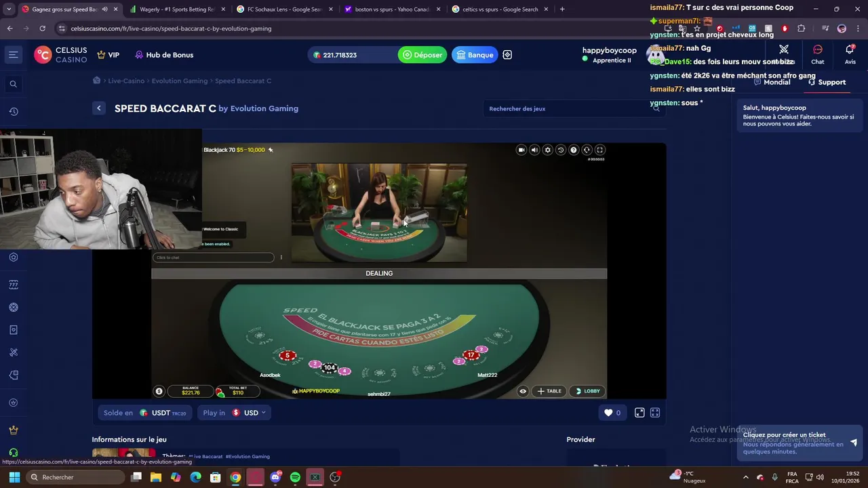
Task: Click the Live-Casino breadcrumb link
Action: [126, 81]
